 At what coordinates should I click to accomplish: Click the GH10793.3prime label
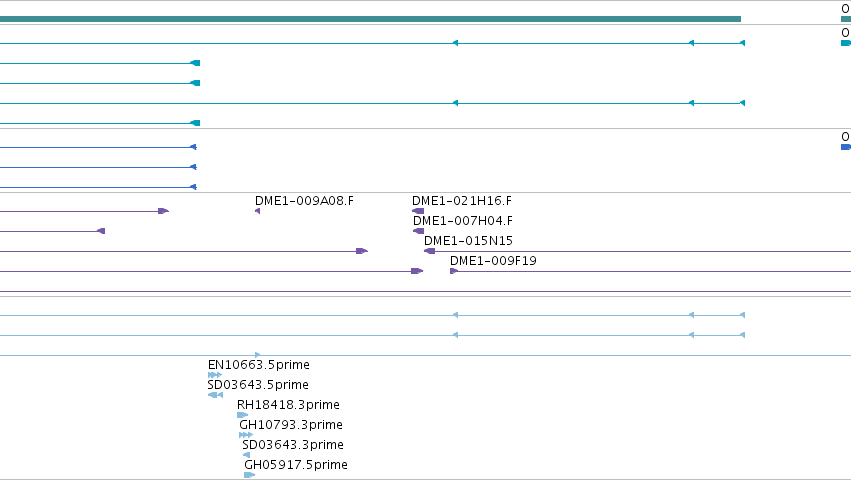click(x=291, y=425)
